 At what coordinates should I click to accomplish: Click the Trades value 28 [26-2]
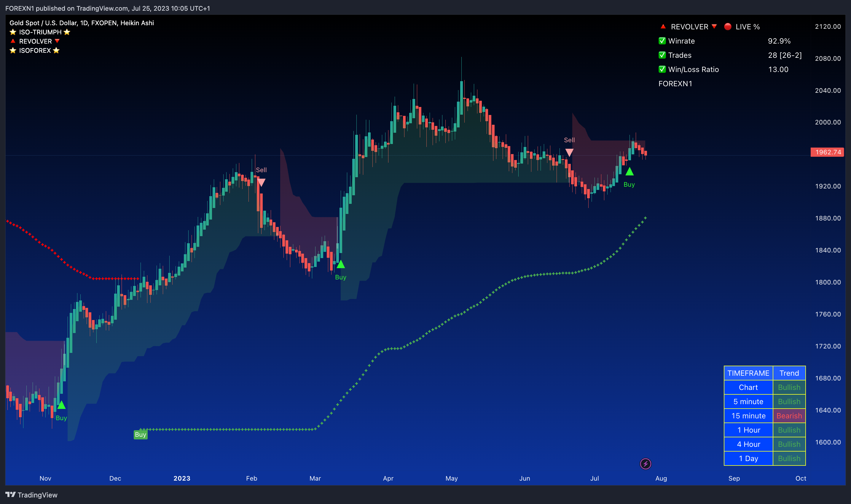pos(785,55)
